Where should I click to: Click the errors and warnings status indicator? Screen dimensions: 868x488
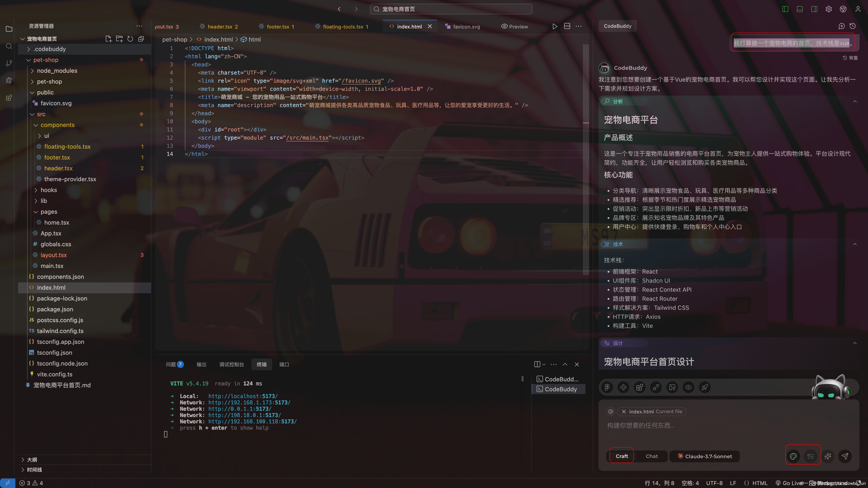31,483
